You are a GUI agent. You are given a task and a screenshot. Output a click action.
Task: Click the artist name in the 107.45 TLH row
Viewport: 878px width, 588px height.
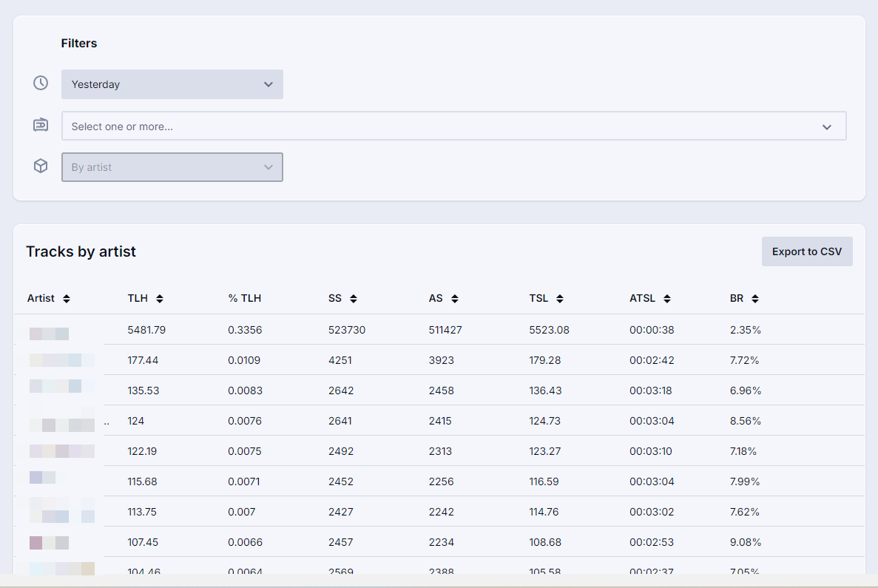[x=50, y=542]
